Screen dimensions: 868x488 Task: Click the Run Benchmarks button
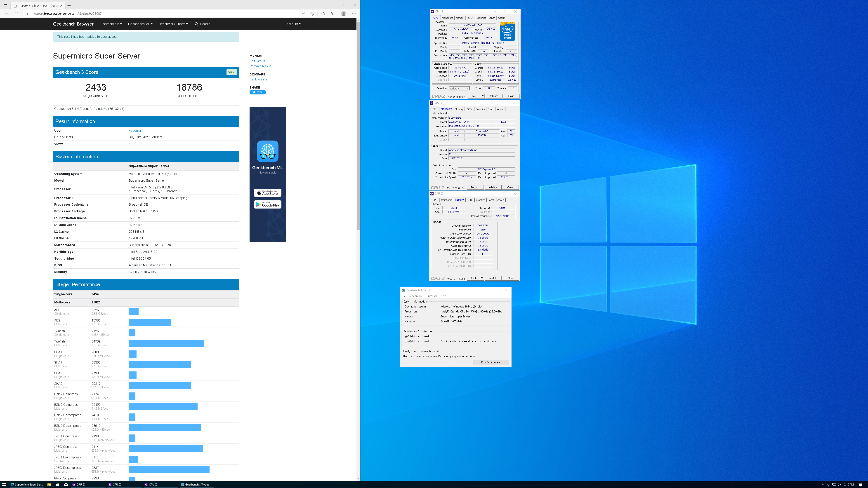coord(491,362)
